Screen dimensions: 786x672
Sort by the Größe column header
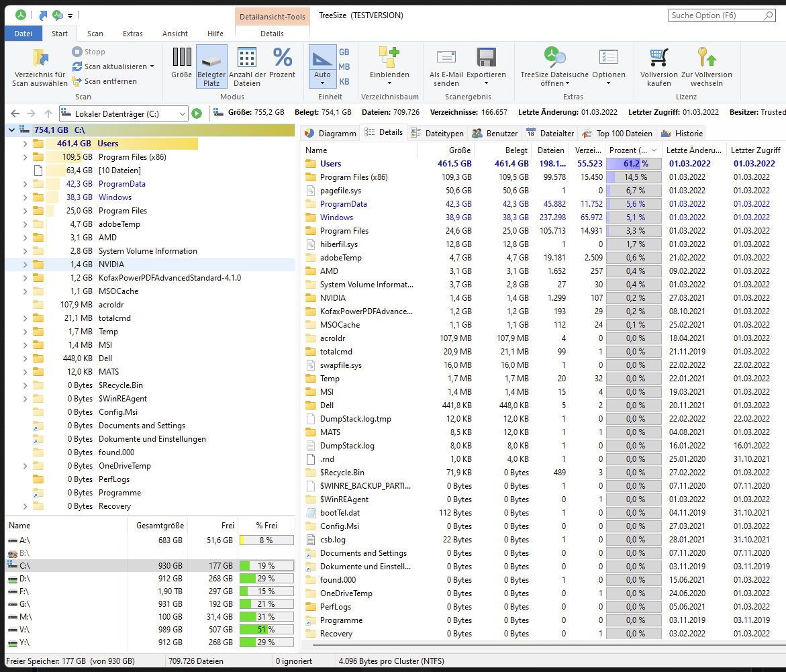tap(446, 150)
